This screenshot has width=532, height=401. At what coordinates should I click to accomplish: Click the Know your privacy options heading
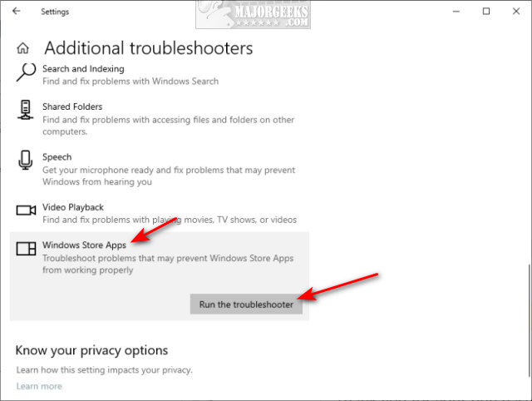[x=91, y=350]
